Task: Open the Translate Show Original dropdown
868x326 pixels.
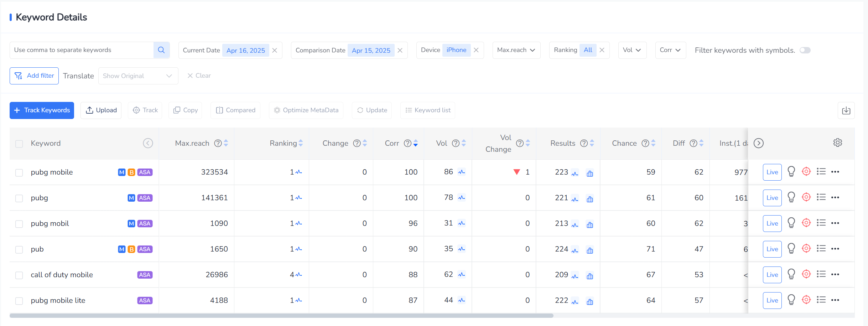Action: 138,76
